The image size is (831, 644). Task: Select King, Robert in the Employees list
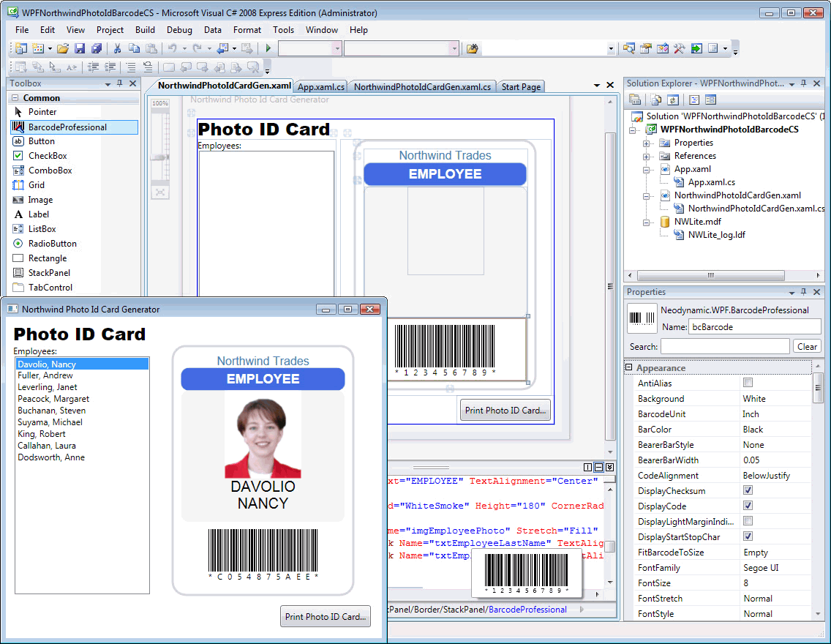click(x=82, y=433)
